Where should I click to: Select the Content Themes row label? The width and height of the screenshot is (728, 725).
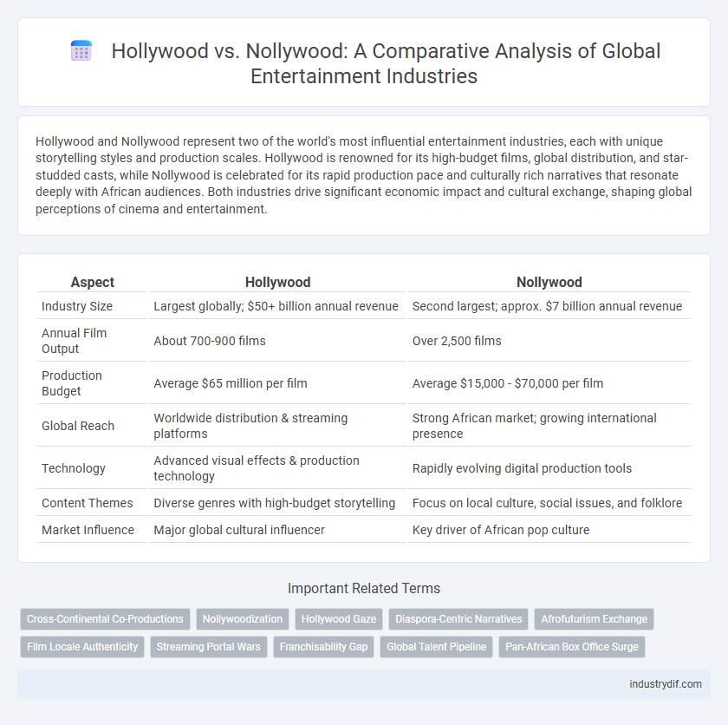tap(88, 503)
